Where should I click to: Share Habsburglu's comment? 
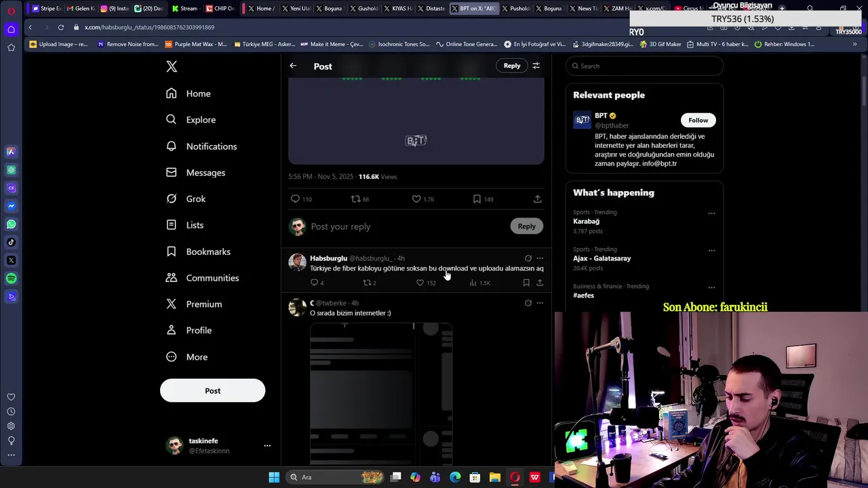click(x=540, y=283)
